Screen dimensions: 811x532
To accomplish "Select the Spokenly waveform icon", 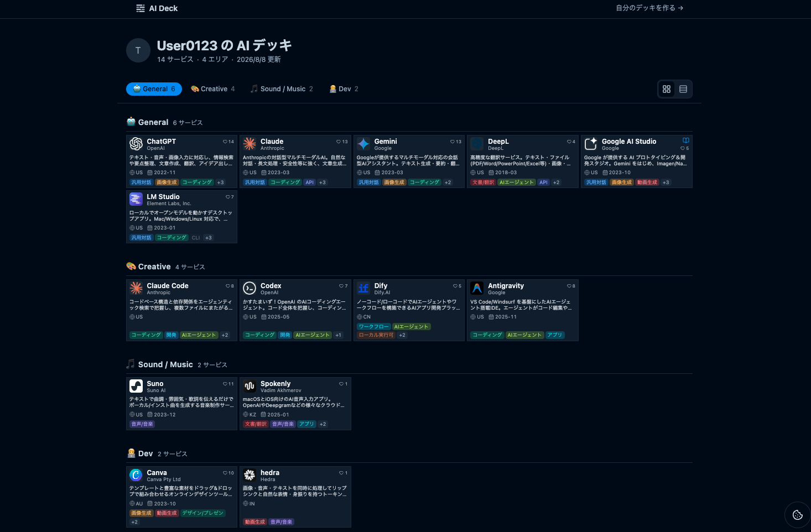I will point(249,386).
